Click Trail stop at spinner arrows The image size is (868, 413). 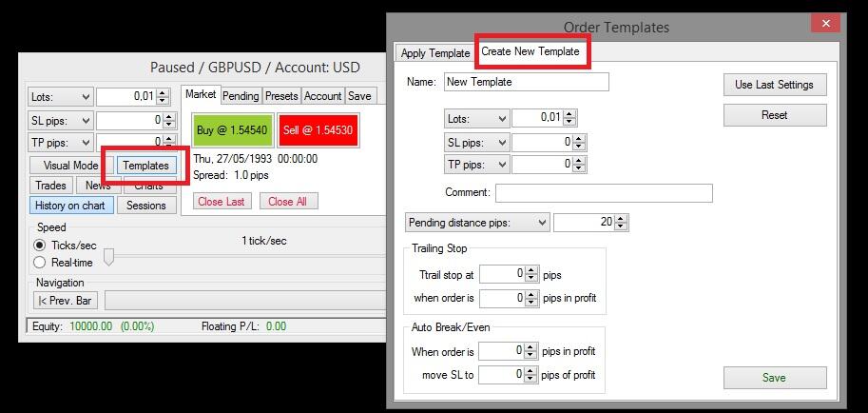pos(531,274)
